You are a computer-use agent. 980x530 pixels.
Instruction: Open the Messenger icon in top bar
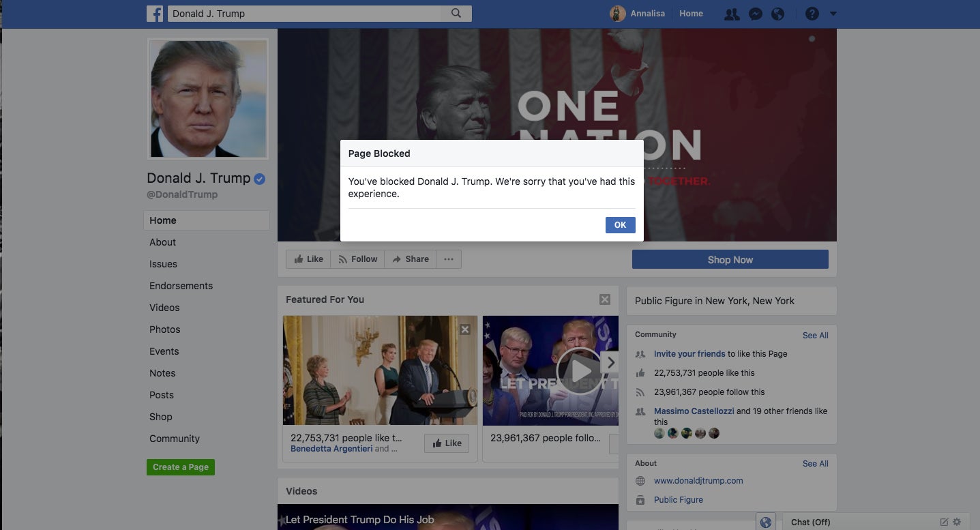755,14
